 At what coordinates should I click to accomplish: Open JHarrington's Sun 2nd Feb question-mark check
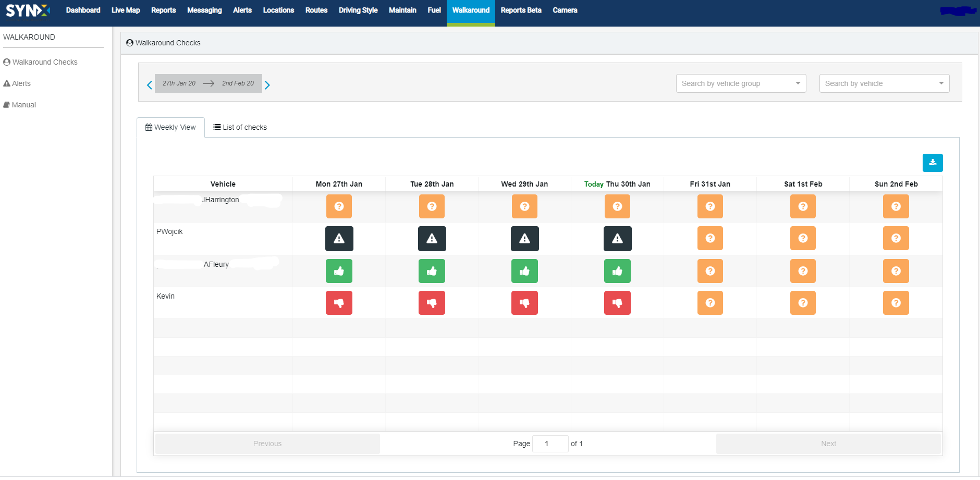pos(896,206)
